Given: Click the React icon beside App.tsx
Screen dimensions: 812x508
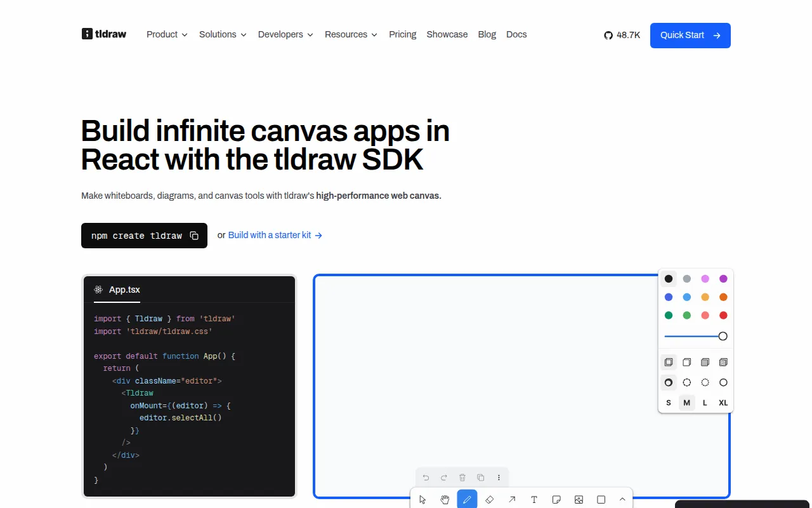Looking at the screenshot, I should (98, 290).
